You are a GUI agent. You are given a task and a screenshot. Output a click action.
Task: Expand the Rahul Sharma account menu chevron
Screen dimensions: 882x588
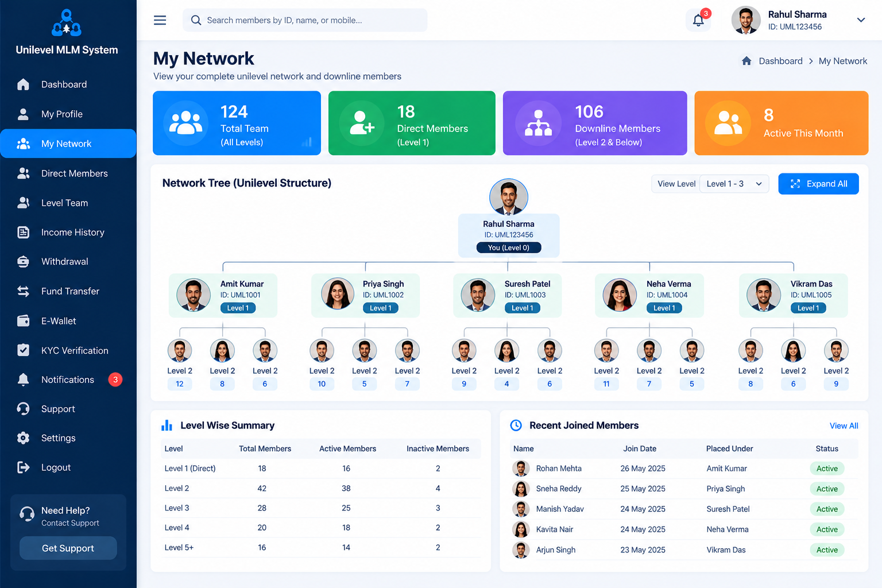pos(861,20)
